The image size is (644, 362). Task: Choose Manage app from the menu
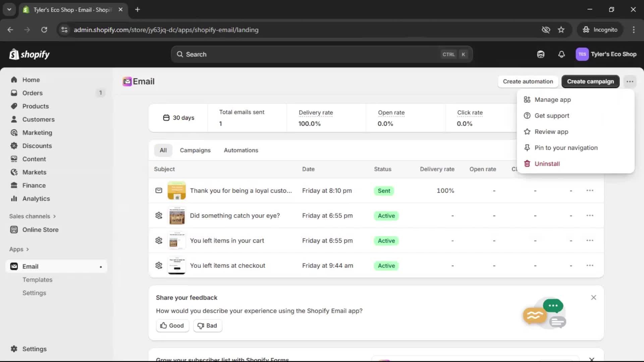point(576,100)
